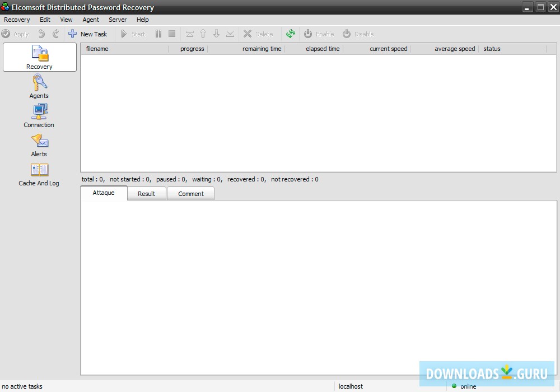560x392 pixels.
Task: Open the Recovery section in sidebar
Action: tap(40, 57)
